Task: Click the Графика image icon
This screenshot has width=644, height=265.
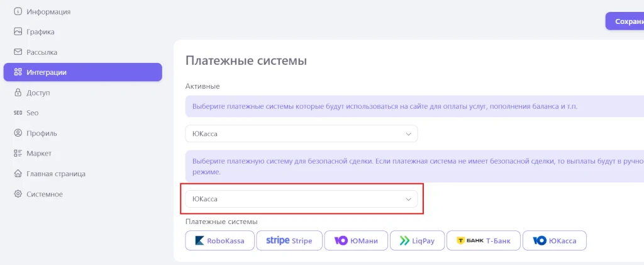Action: click(18, 31)
